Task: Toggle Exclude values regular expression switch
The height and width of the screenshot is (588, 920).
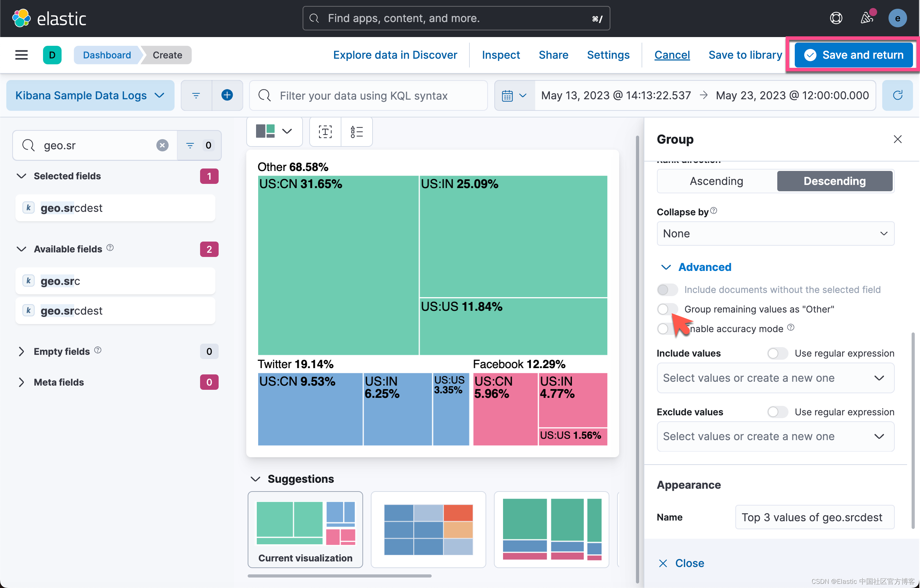Action: click(778, 412)
